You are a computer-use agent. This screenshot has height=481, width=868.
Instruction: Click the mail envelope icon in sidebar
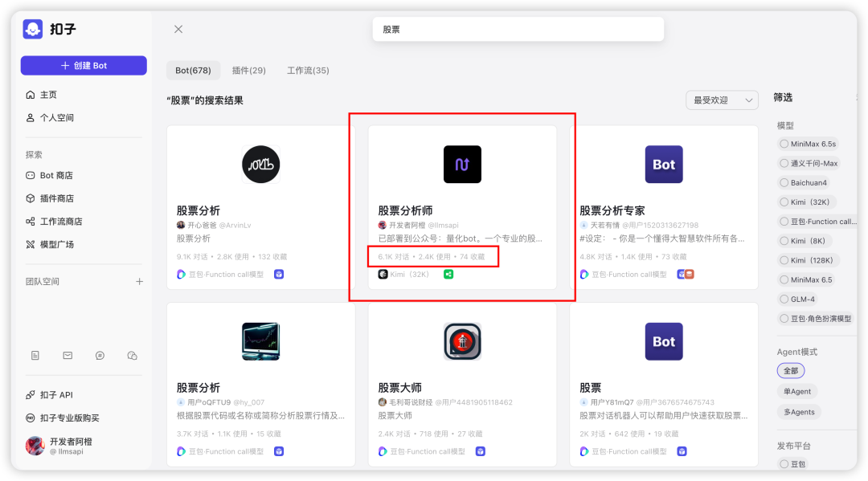point(68,356)
